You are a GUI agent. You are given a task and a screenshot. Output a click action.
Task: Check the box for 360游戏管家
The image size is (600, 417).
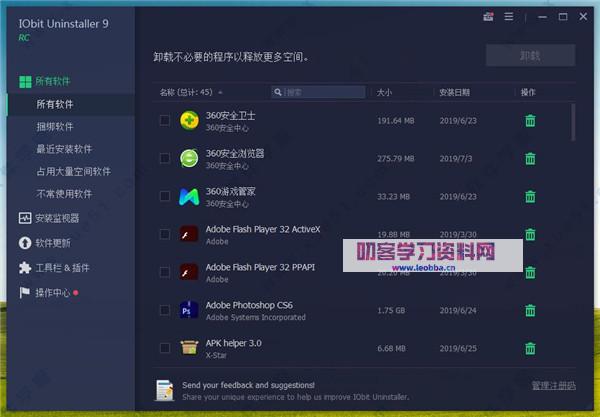pyautogui.click(x=165, y=196)
